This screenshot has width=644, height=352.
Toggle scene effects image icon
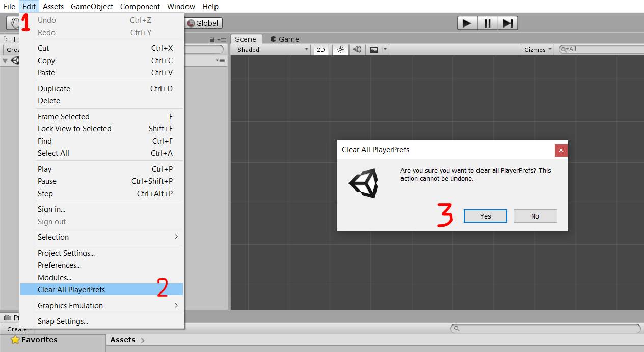[374, 49]
